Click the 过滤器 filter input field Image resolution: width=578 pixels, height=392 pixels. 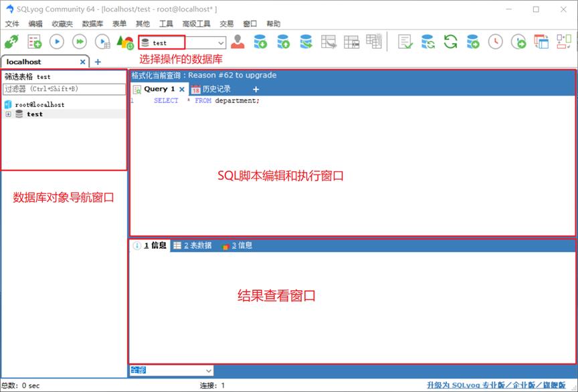coord(64,89)
